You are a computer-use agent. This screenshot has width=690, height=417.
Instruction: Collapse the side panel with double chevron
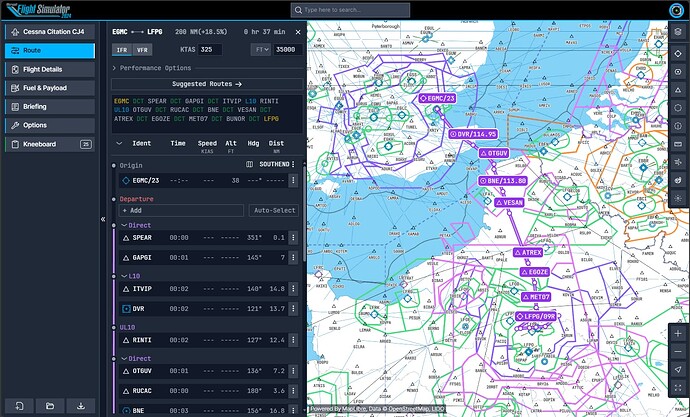[102, 219]
